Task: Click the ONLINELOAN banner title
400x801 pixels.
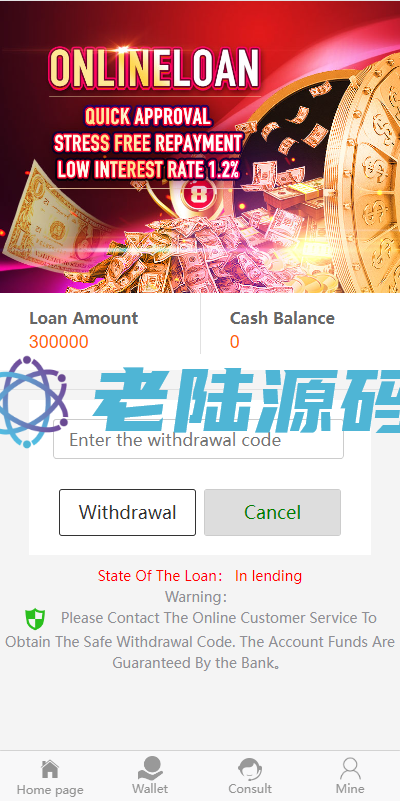Action: (x=154, y=68)
